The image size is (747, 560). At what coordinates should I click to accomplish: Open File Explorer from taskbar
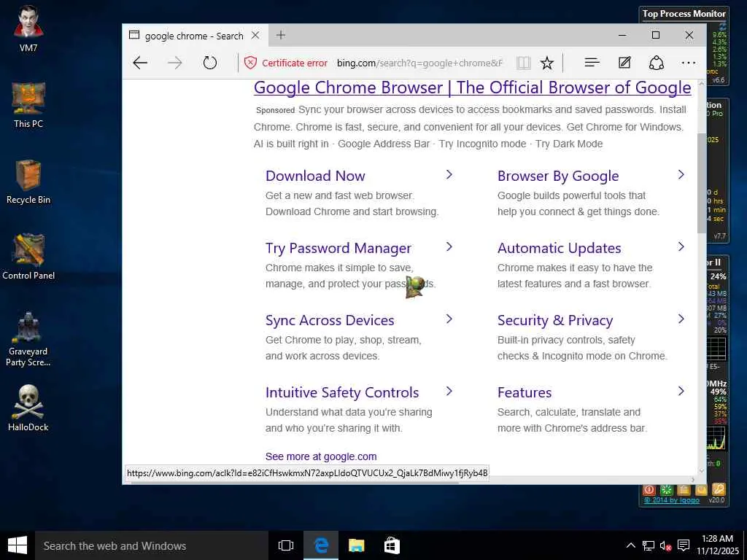click(356, 545)
